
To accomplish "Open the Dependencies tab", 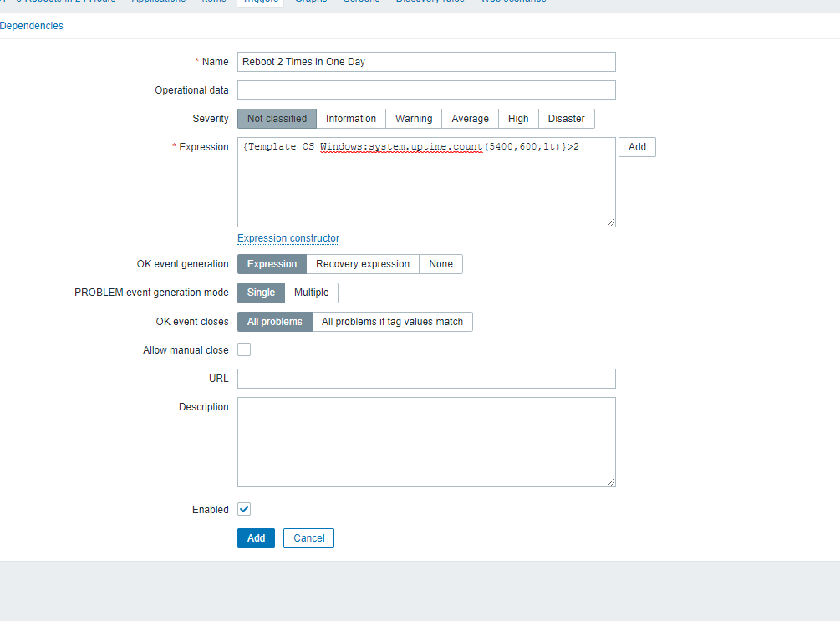I will [x=31, y=26].
